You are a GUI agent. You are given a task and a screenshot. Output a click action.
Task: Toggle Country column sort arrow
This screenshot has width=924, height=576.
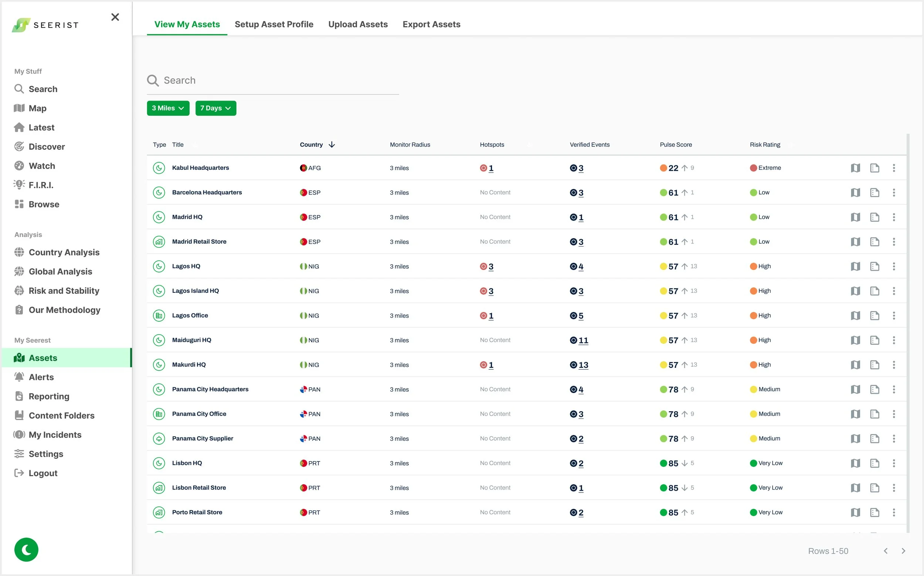(x=332, y=145)
